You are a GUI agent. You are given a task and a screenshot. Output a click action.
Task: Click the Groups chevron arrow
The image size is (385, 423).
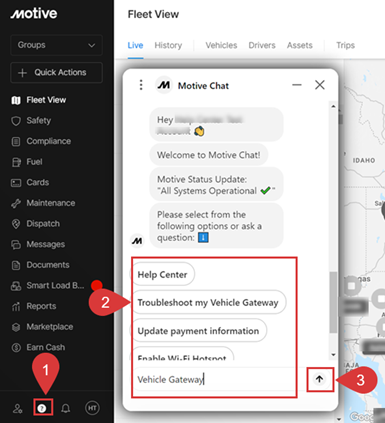(x=91, y=45)
